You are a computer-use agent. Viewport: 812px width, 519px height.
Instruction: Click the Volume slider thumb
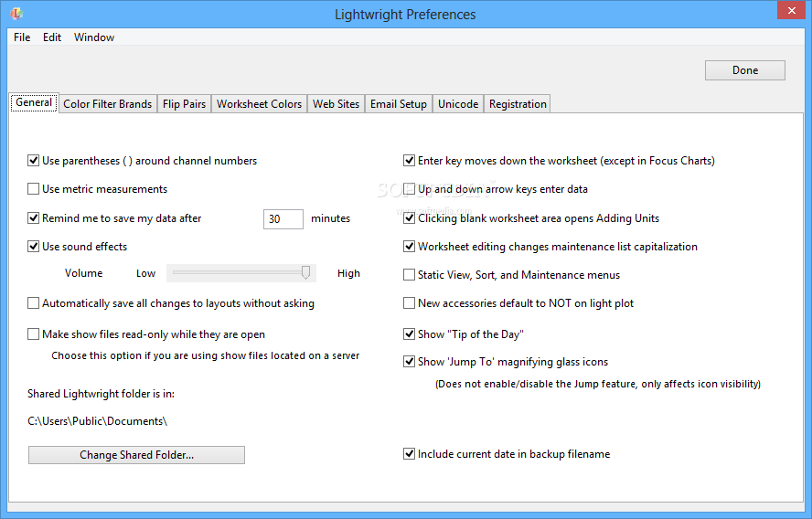305,272
